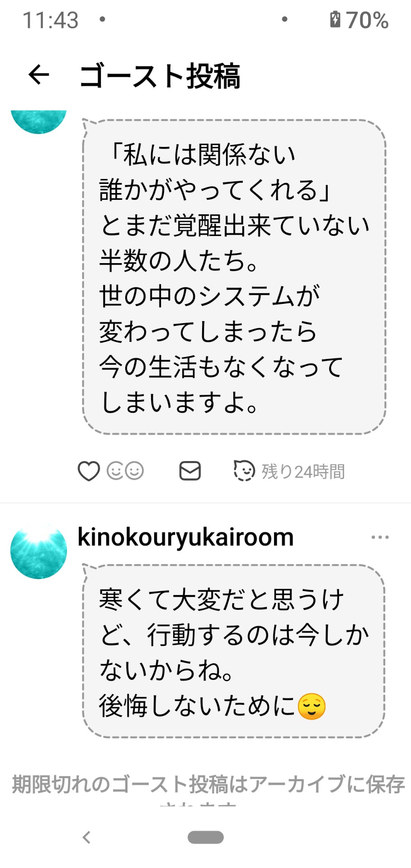Tap the home pill in the navigation bar

point(206,837)
